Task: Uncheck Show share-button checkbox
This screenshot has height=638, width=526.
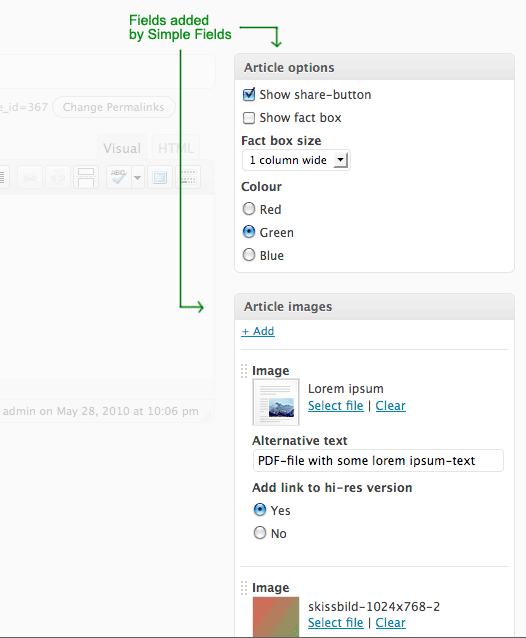Action: [x=249, y=94]
